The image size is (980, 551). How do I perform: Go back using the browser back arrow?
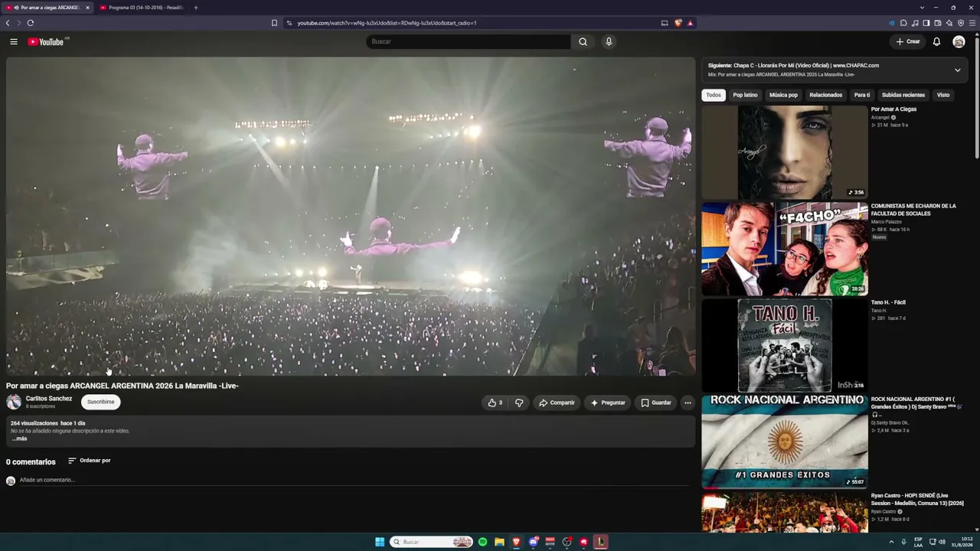pos(8,23)
